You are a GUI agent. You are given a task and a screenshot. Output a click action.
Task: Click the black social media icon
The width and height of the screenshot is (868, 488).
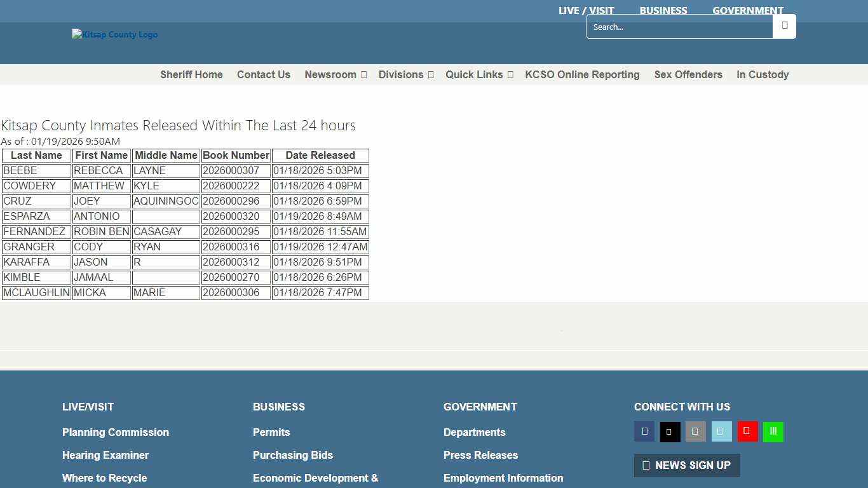tap(670, 431)
